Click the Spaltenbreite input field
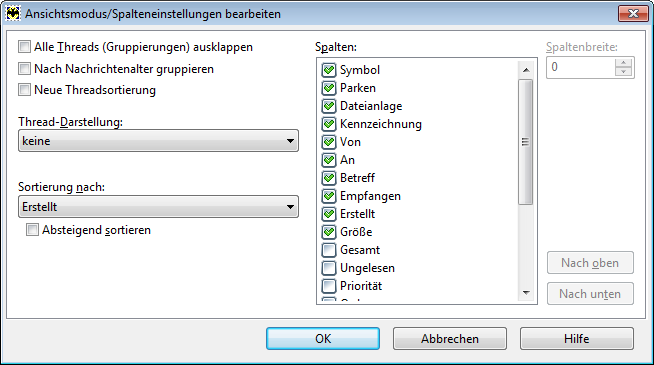 (x=581, y=67)
